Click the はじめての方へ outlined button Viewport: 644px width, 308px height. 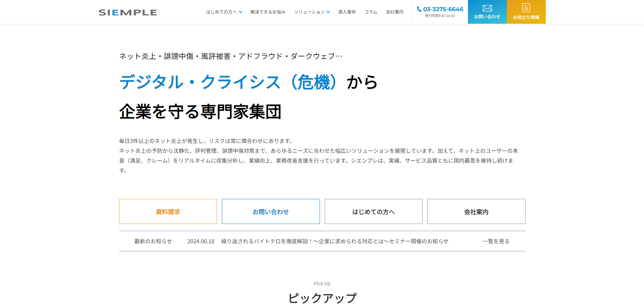tap(373, 211)
